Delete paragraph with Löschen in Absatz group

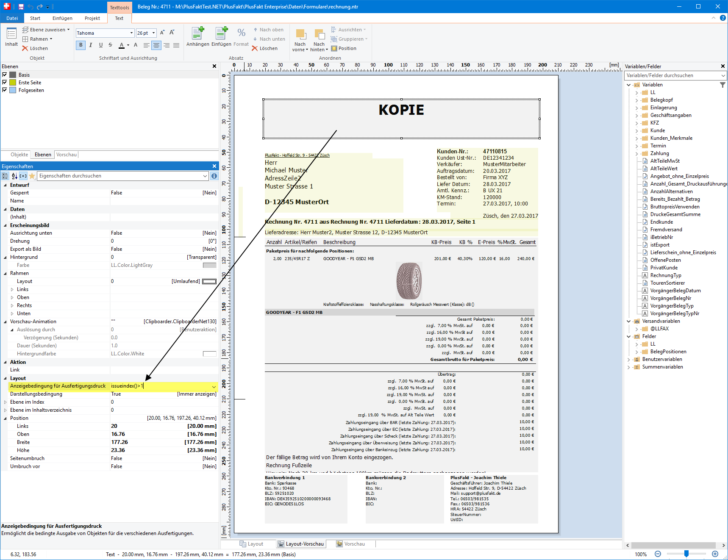coord(265,48)
